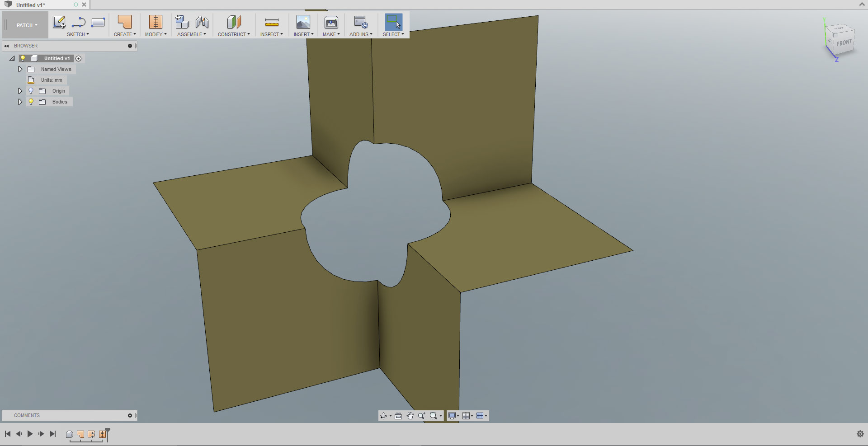
Task: Select the Pan tool
Action: (x=410, y=415)
